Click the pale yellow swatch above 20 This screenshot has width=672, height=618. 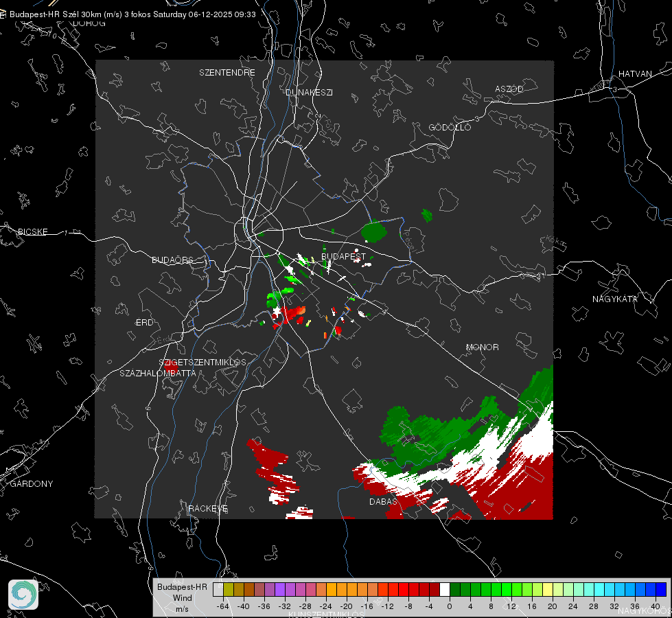tap(548, 590)
